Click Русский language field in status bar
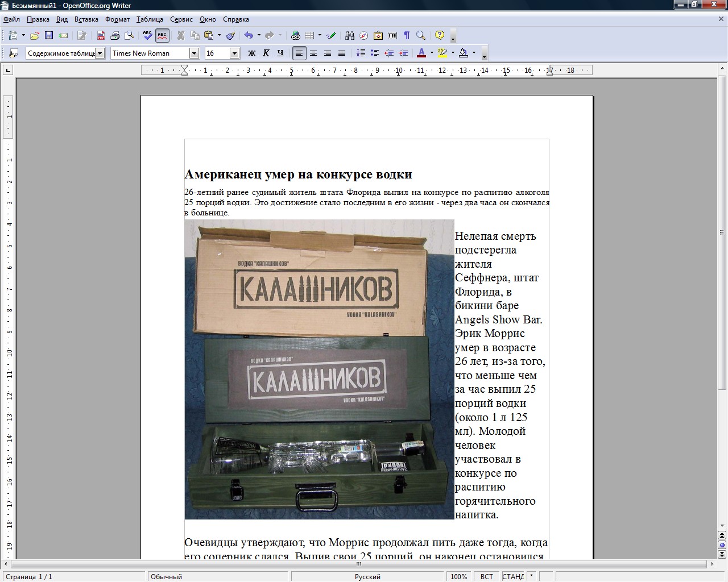728x582 pixels. pyautogui.click(x=367, y=576)
